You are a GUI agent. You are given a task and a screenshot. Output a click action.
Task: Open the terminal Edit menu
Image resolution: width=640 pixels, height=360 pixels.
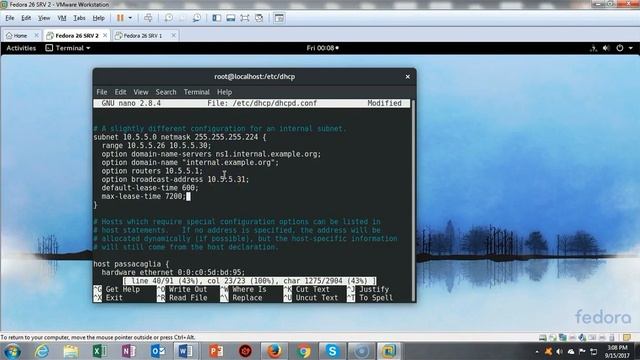(x=120, y=92)
